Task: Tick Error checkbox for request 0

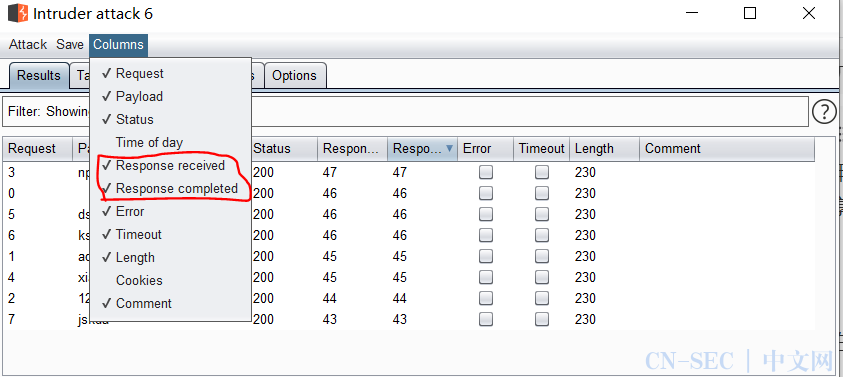Action: 486,193
